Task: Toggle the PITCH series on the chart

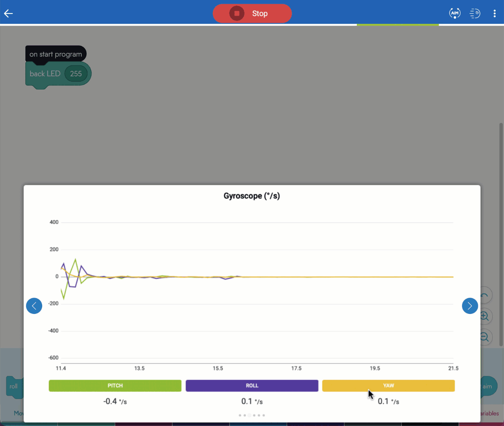Action: click(115, 386)
